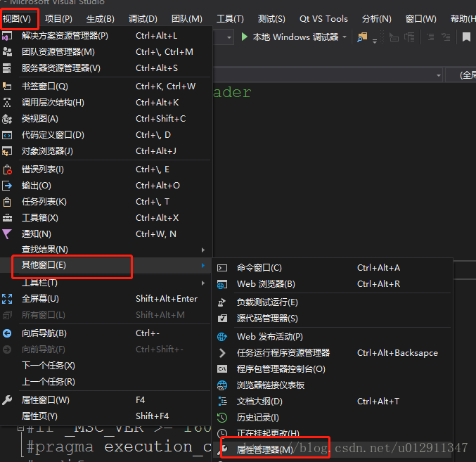Select 属性页(Y) menu entry
Screen dimensions: 476x462
click(105, 416)
